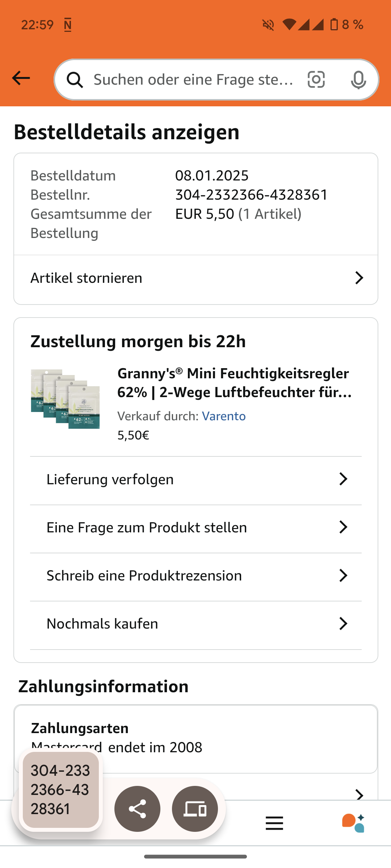
Task: Tap the share icon in clipboard overlay
Action: coord(137,809)
